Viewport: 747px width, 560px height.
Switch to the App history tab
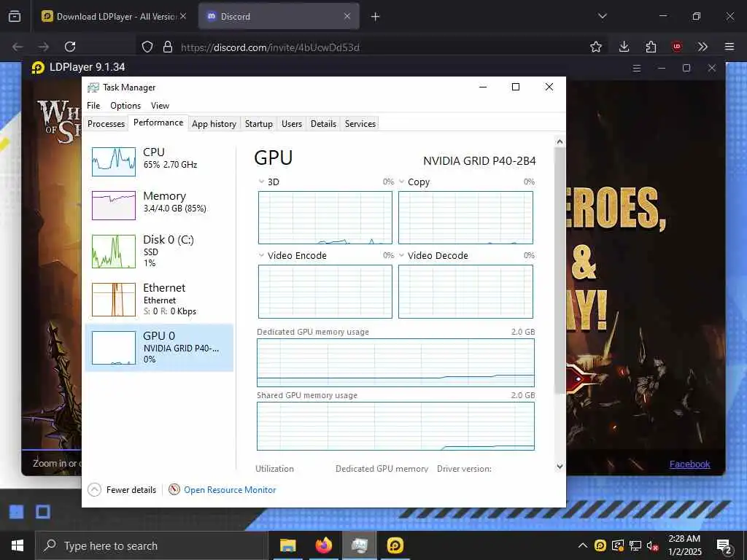[x=214, y=124]
